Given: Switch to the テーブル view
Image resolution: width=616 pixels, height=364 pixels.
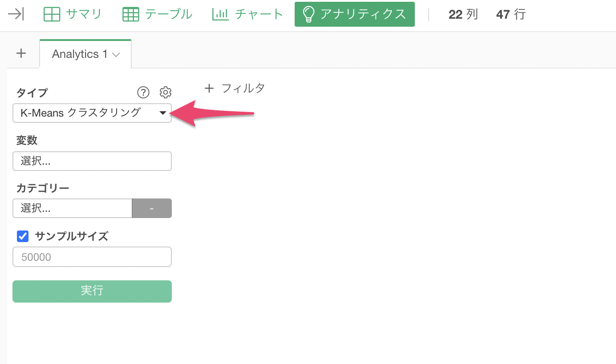Looking at the screenshot, I should coord(169,14).
